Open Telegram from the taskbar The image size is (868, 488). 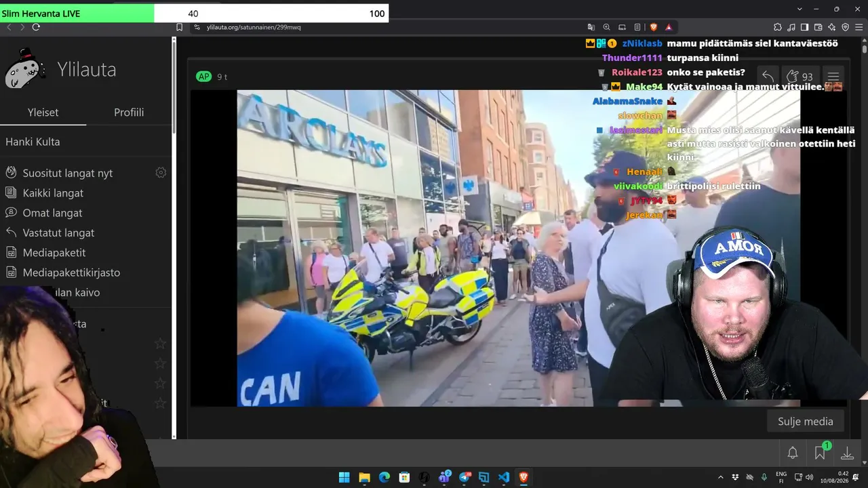465,477
